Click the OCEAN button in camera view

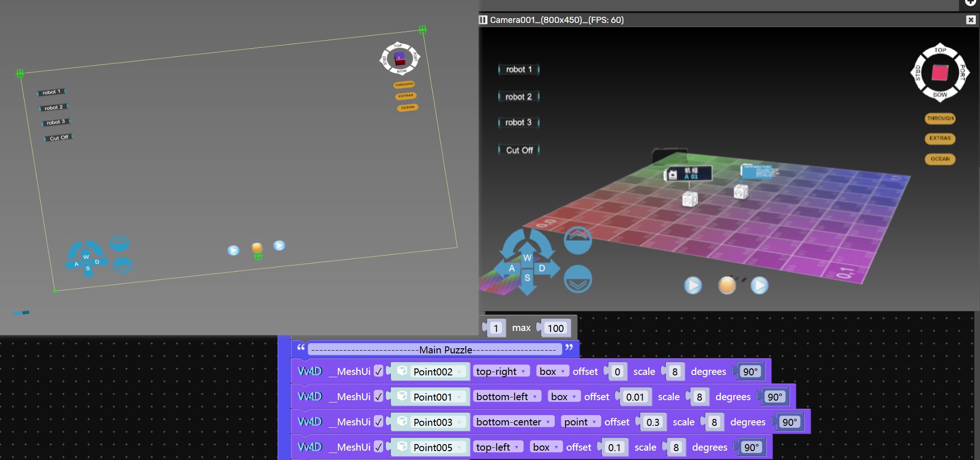(x=940, y=159)
